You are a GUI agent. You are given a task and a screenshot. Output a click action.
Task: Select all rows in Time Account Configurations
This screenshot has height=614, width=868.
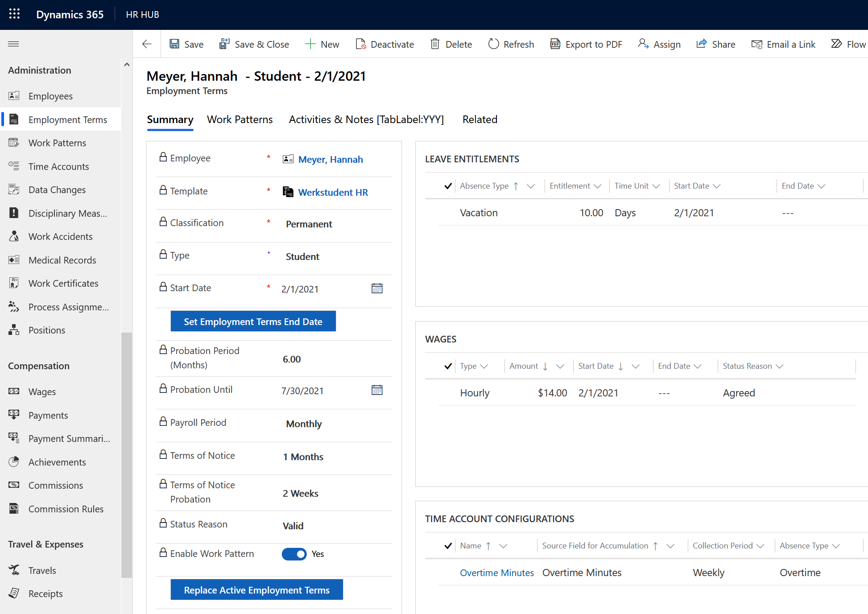(x=448, y=546)
